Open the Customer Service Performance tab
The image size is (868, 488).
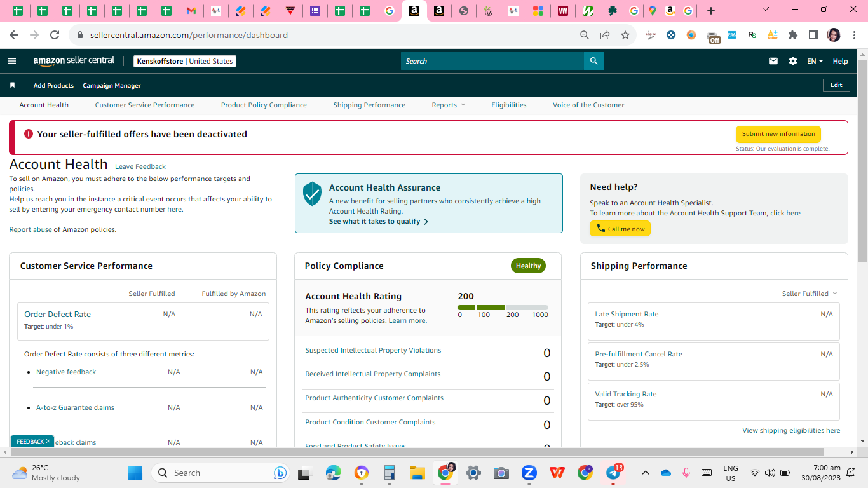(x=145, y=105)
